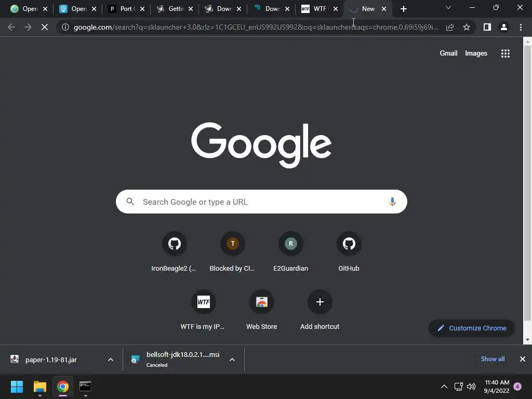Close the downloads bar
This screenshot has width=532, height=399.
click(x=523, y=359)
